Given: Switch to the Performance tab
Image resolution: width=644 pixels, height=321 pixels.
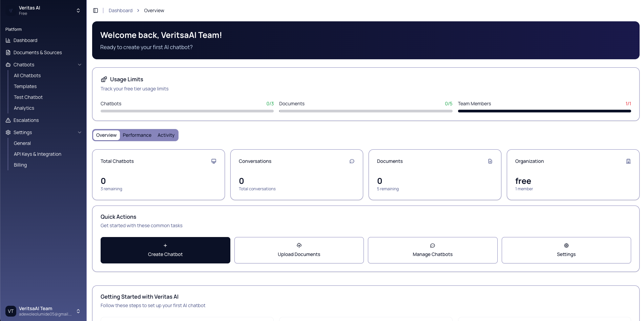Looking at the screenshot, I should [x=137, y=135].
